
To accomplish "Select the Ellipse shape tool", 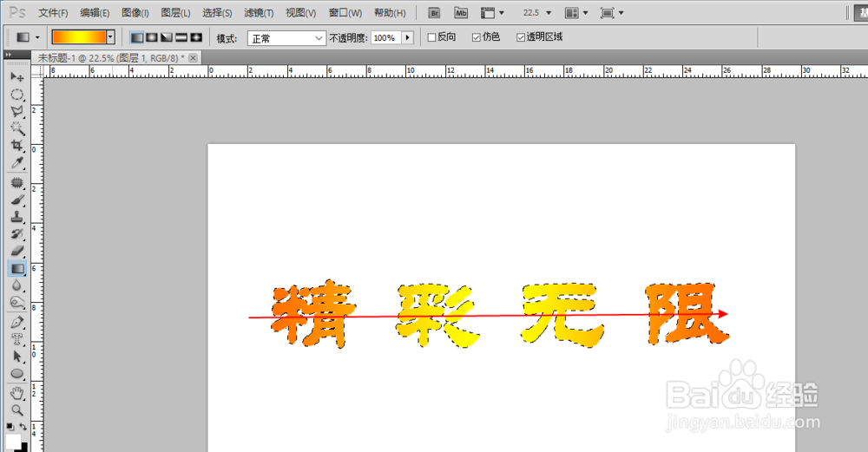I will [x=17, y=373].
